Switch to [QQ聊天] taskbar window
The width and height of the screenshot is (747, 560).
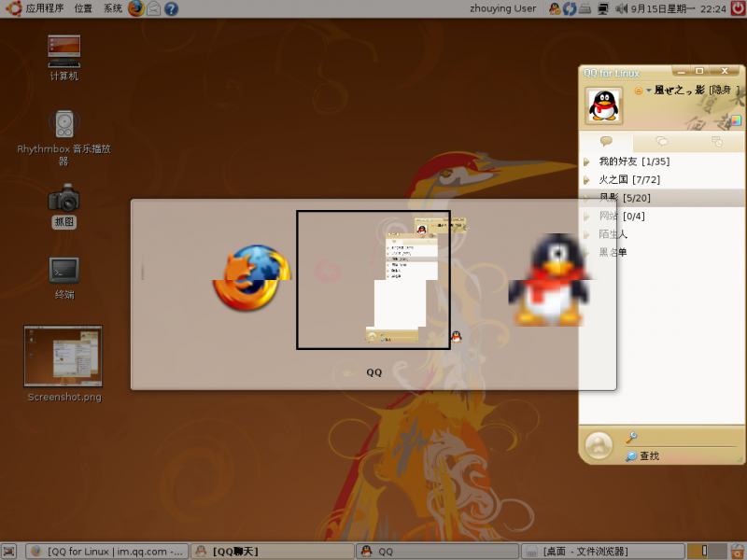click(x=273, y=551)
